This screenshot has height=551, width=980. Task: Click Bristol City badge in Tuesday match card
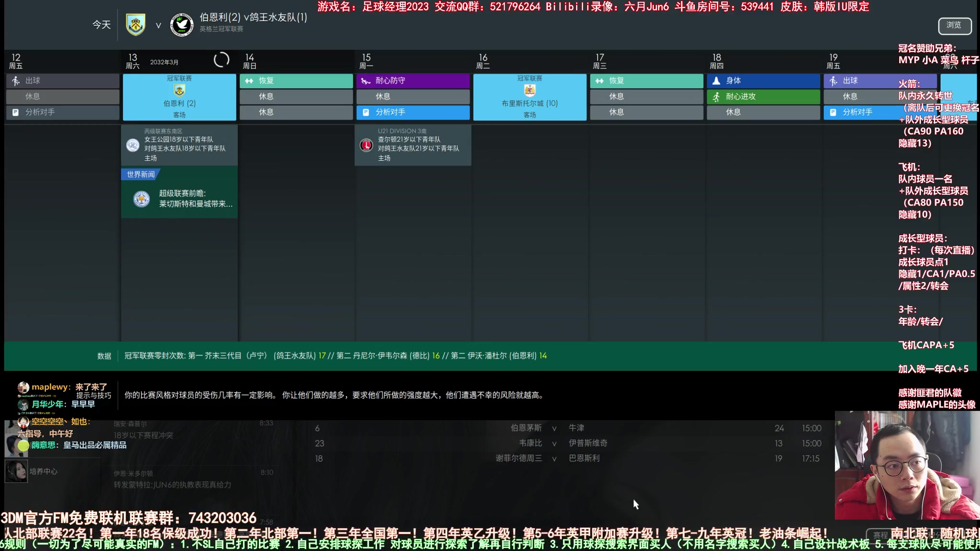pyautogui.click(x=530, y=90)
